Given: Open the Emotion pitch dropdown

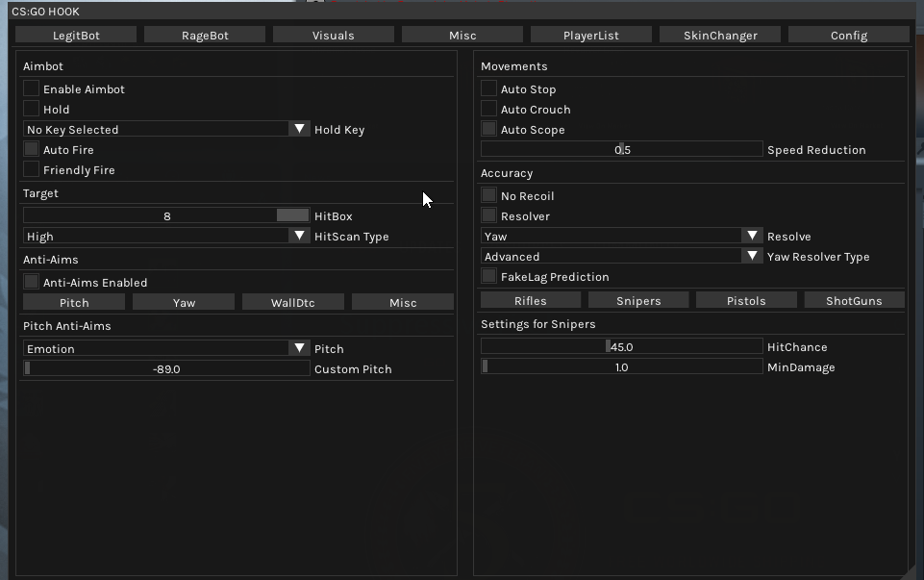Looking at the screenshot, I should point(166,348).
